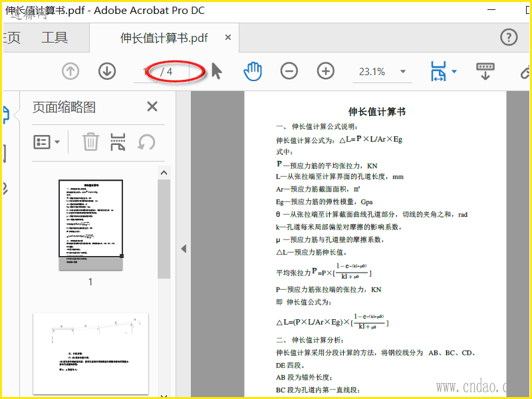Go to next page with down arrow

pyautogui.click(x=107, y=72)
